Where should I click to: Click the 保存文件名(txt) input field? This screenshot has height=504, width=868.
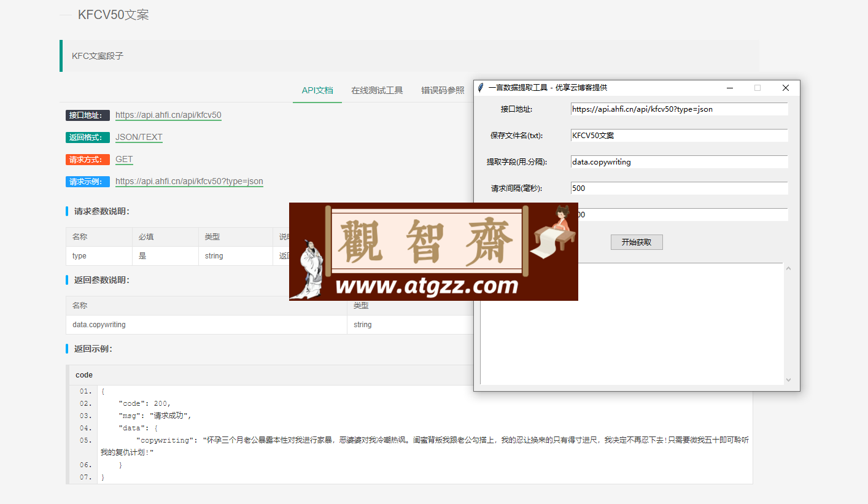click(x=679, y=136)
